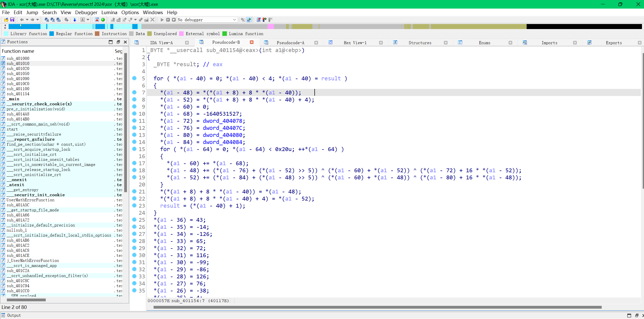The height and width of the screenshot is (319, 644).
Task: Open the File menu
Action: pyautogui.click(x=6, y=12)
